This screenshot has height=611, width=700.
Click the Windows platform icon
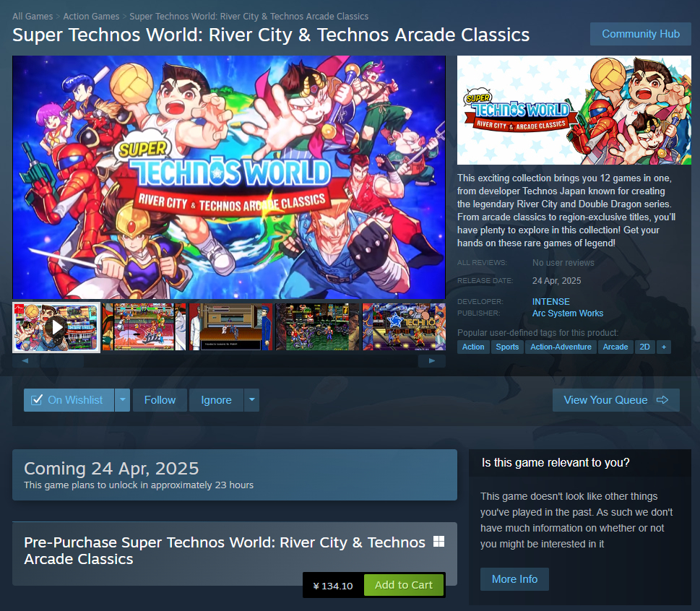(438, 542)
